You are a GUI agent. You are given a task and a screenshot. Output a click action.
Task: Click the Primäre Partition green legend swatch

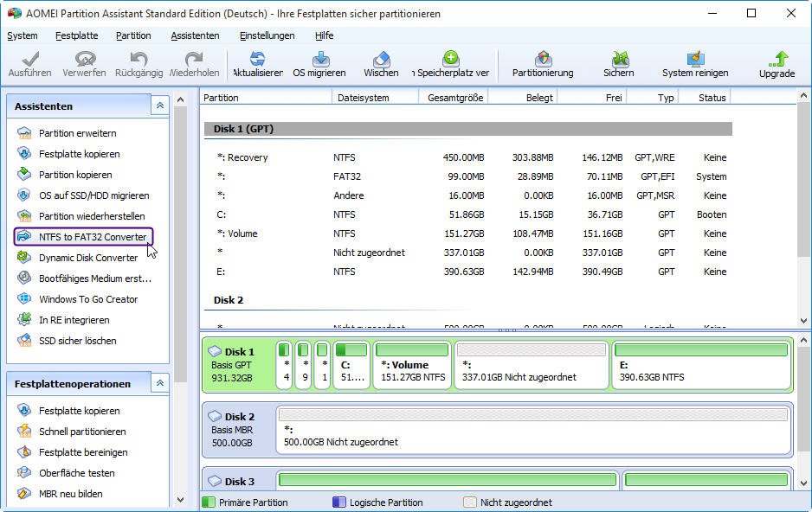(209, 502)
